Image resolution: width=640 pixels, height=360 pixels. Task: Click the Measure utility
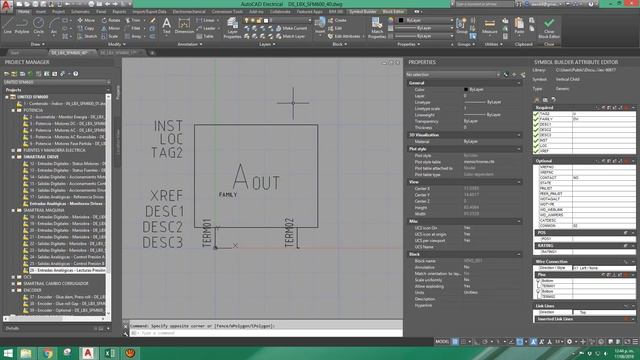[489, 25]
